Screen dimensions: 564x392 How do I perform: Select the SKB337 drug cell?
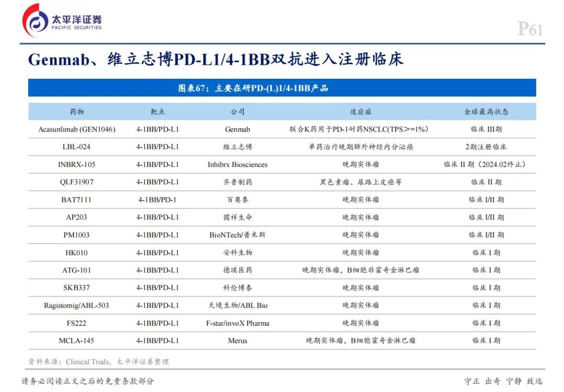tap(76, 288)
